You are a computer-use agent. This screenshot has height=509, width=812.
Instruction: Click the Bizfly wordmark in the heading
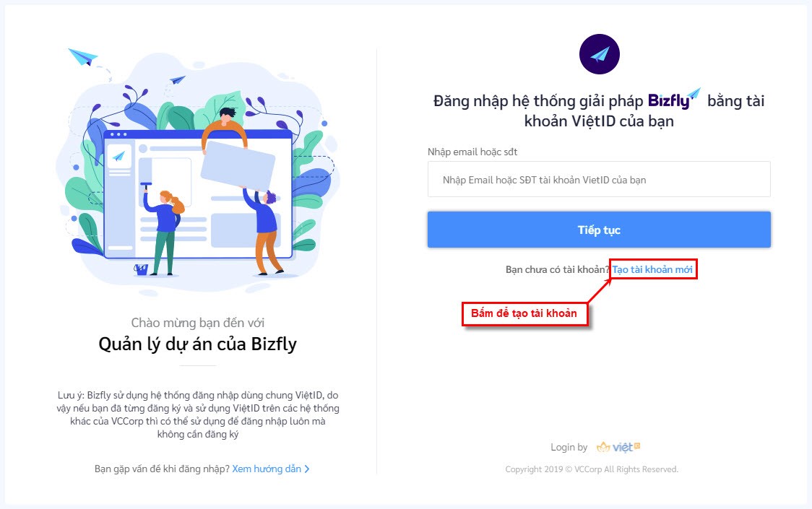coord(674,99)
